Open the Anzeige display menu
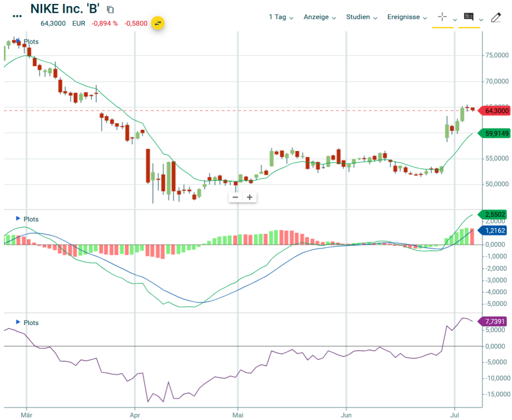Screen dimensions: 512x420 [320, 17]
